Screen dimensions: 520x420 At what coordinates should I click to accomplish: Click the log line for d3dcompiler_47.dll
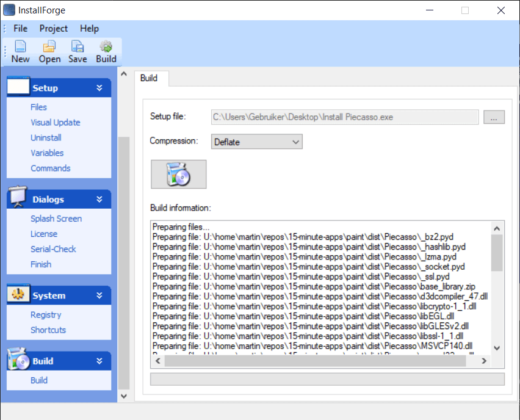coord(320,296)
